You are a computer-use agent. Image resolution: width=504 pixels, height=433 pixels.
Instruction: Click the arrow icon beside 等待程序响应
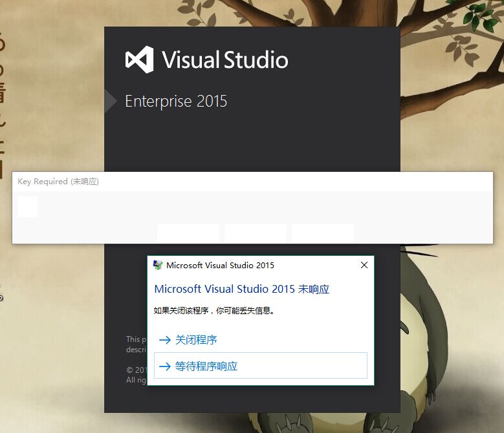tap(165, 366)
